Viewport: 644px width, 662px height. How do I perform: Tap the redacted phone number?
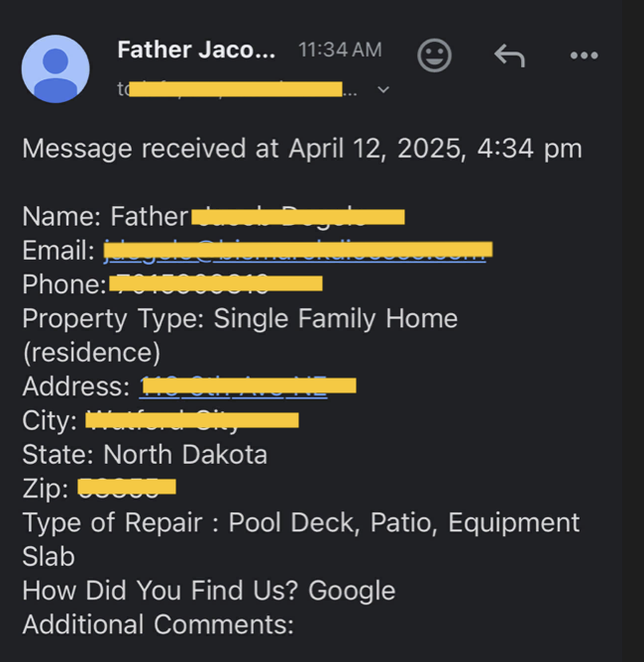pos(215,284)
